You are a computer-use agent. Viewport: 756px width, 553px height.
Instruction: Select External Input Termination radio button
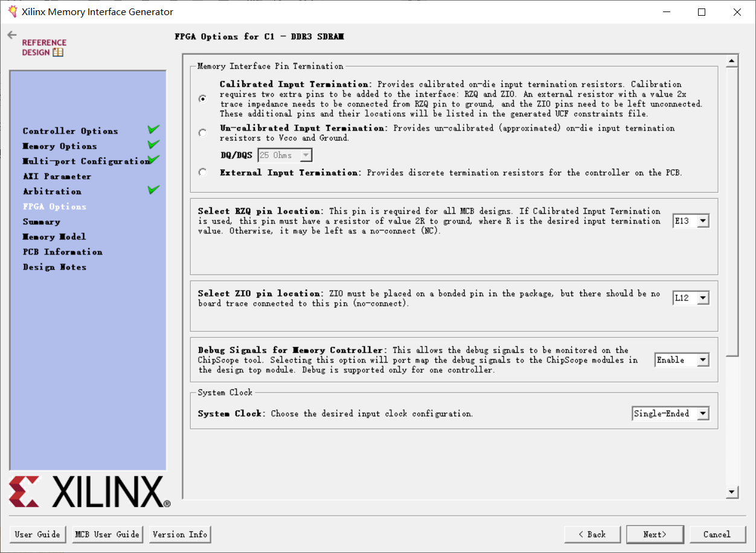202,172
